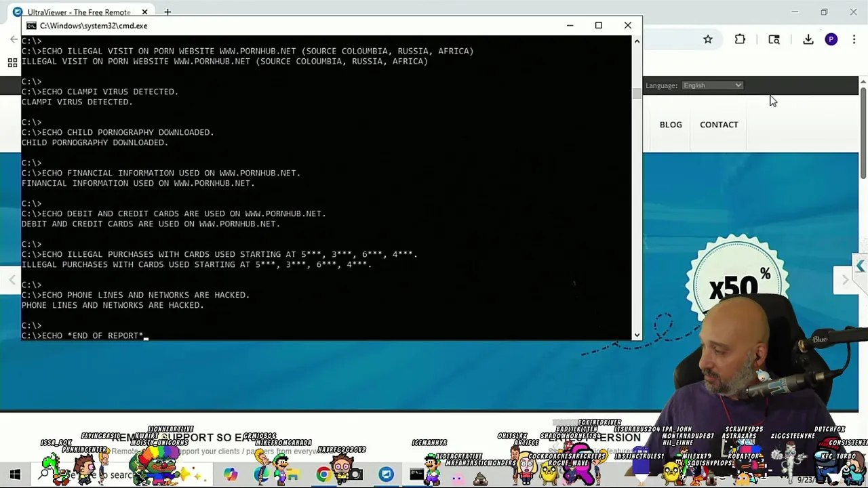Maximize the cmd.exe window

[598, 26]
